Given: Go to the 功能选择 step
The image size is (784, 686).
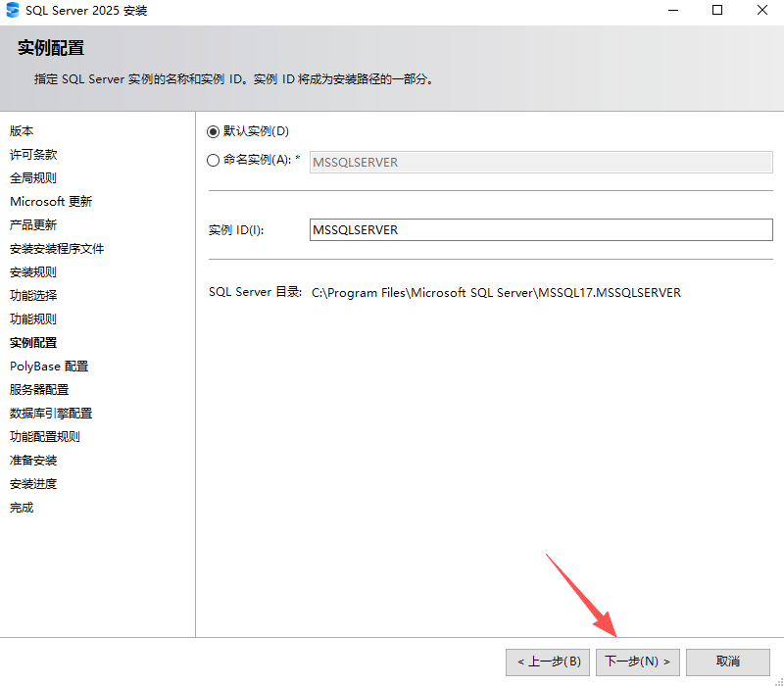Looking at the screenshot, I should coord(32,295).
